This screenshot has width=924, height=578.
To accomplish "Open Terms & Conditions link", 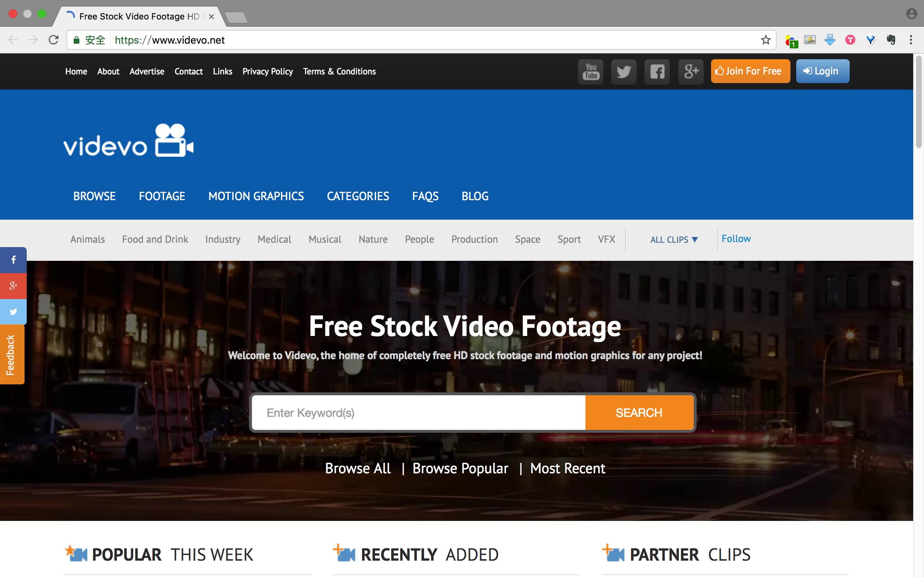I will coord(339,72).
